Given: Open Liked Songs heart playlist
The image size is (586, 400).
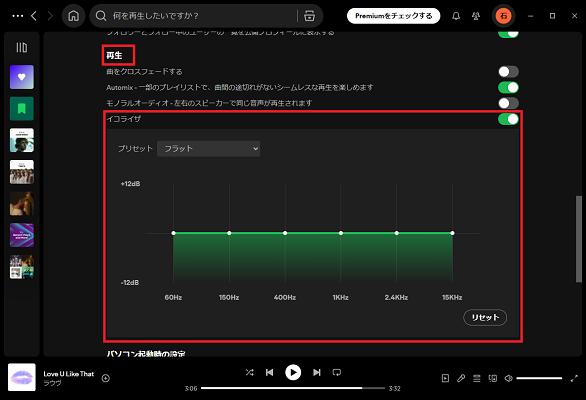Looking at the screenshot, I should tap(22, 77).
